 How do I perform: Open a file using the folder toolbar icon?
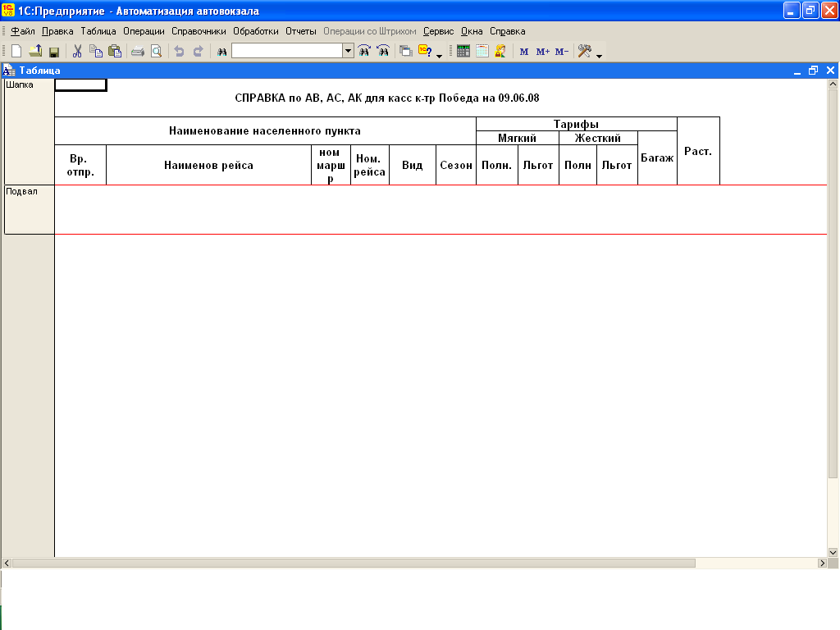[x=35, y=52]
